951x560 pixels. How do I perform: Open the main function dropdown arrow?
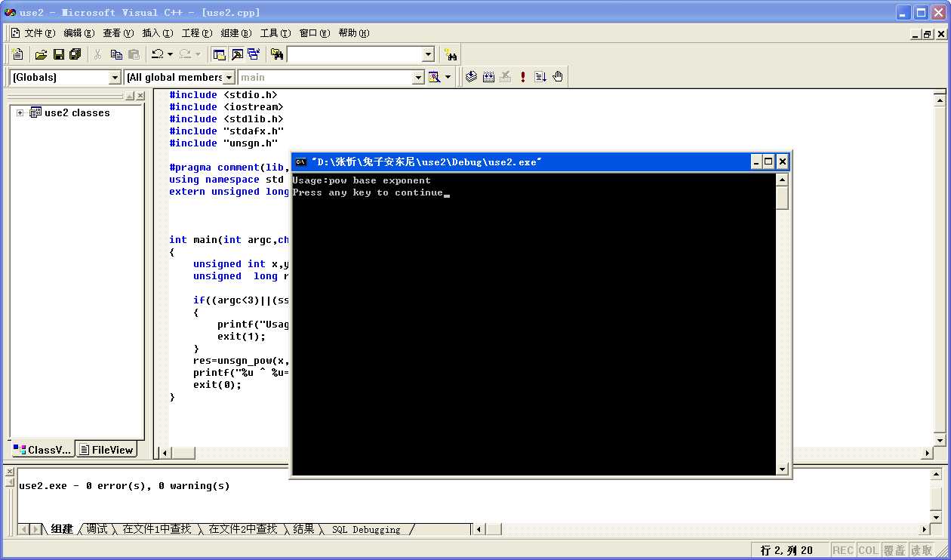tap(419, 77)
